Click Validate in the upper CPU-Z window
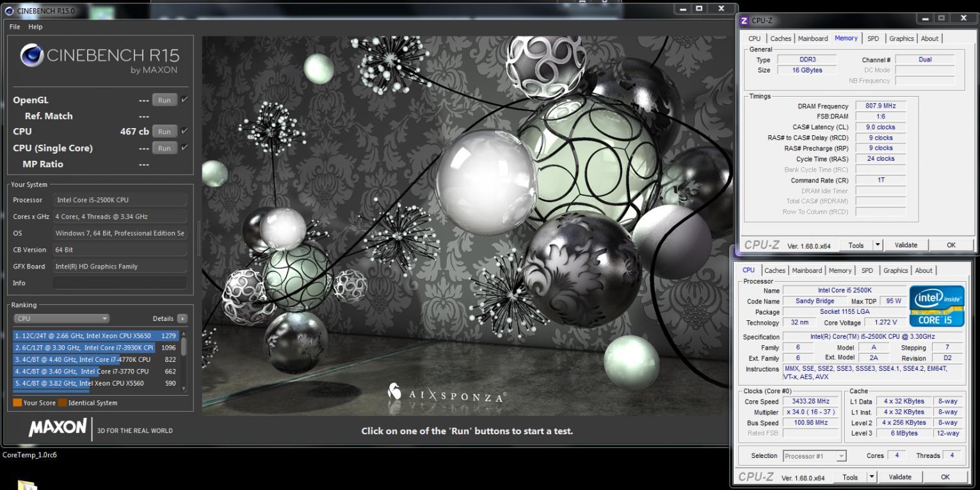This screenshot has height=490, width=980. pyautogui.click(x=906, y=245)
